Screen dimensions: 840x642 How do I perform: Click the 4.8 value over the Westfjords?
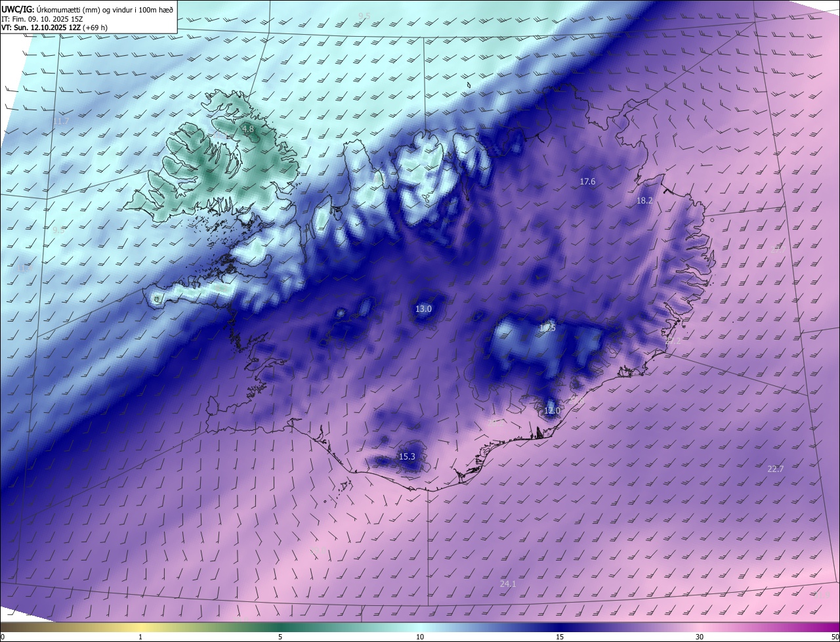click(x=248, y=129)
